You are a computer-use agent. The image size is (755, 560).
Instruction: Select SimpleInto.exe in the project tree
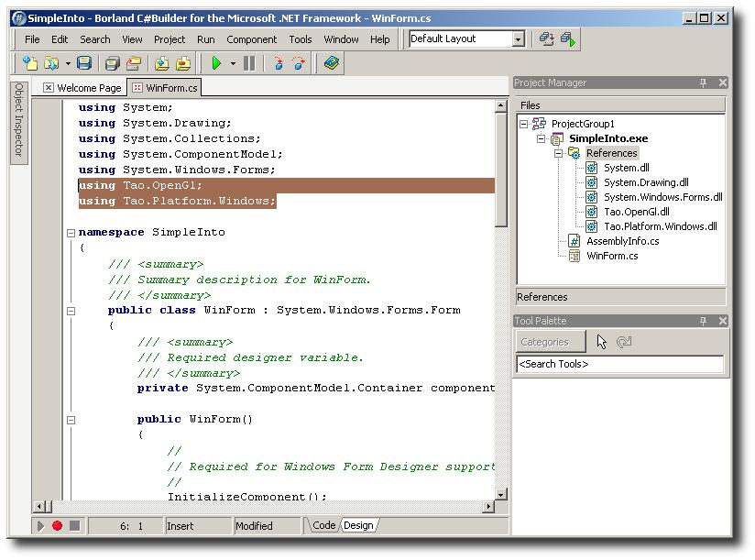[608, 138]
